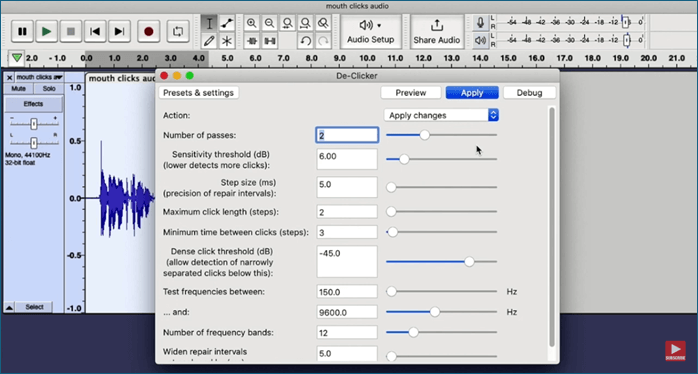The width and height of the screenshot is (698, 374).
Task: Silence audio selection icon
Action: tap(269, 41)
